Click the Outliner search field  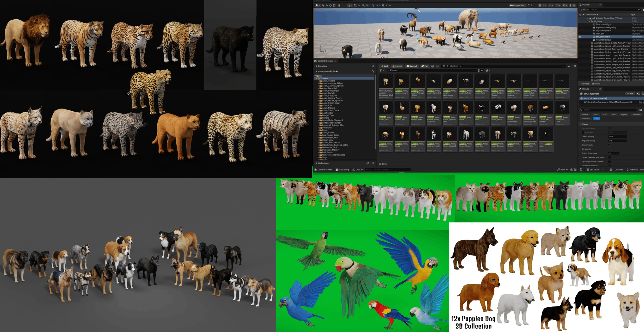[x=614, y=10]
